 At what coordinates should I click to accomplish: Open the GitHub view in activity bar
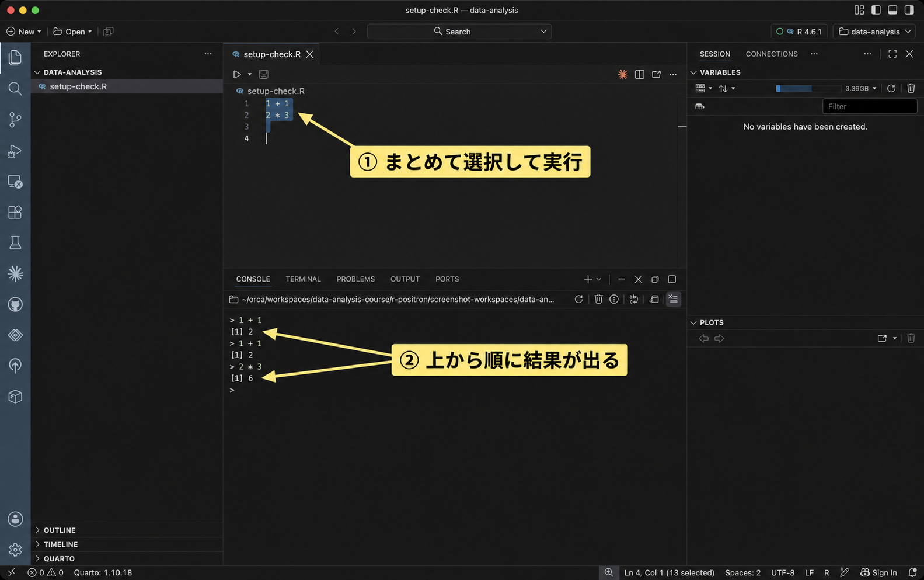15,304
